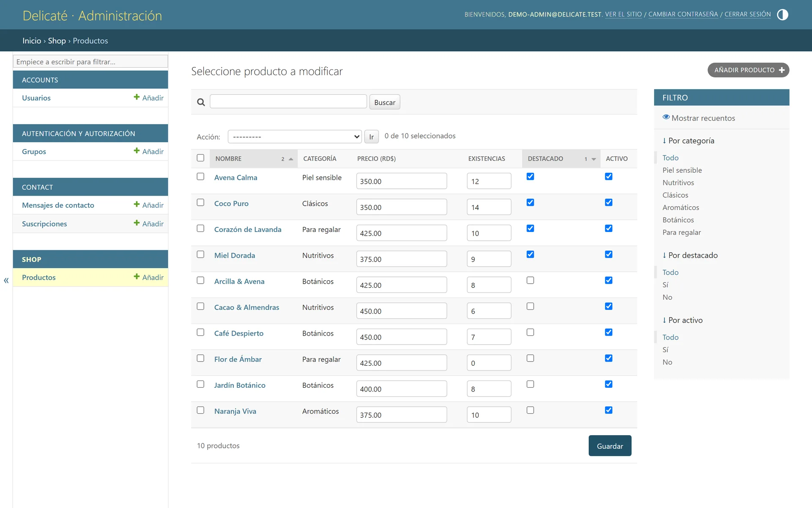
Task: Click the plus icon beside Usuarios
Action: 137,97
